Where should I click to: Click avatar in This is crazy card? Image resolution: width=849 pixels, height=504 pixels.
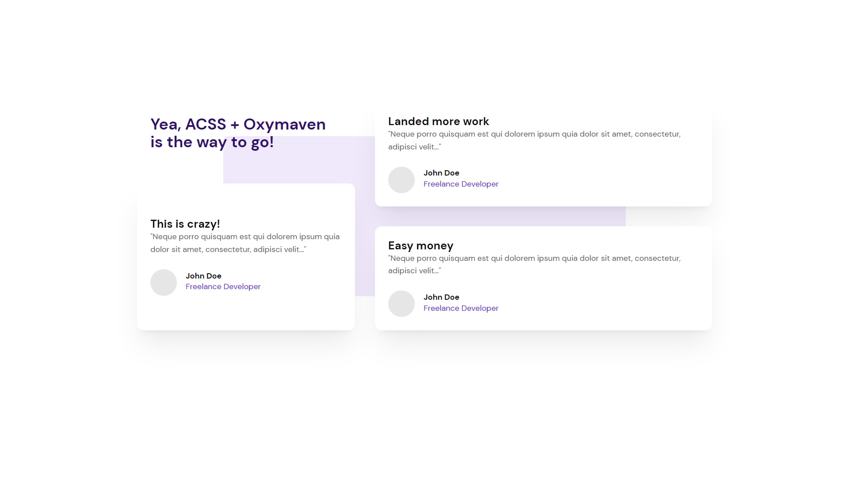point(164,283)
